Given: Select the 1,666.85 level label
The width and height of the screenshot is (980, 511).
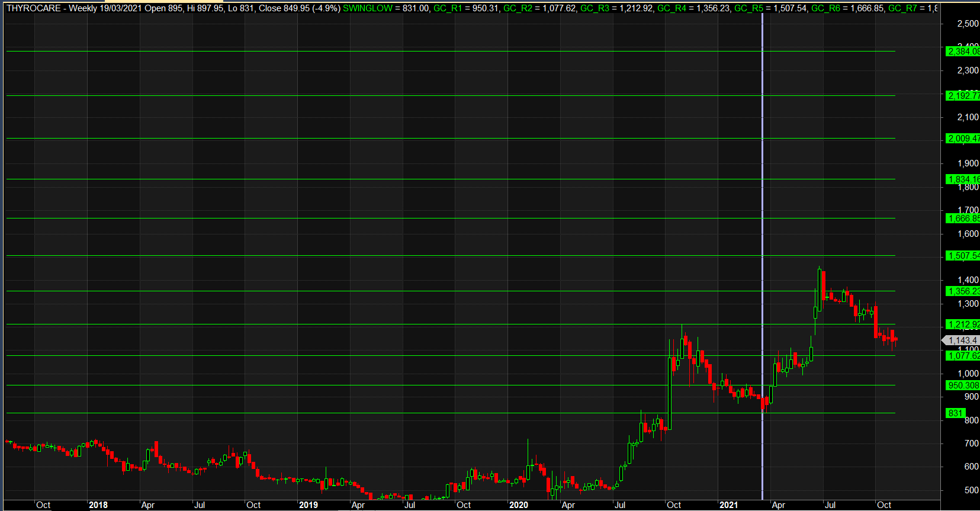Looking at the screenshot, I should coord(963,218).
